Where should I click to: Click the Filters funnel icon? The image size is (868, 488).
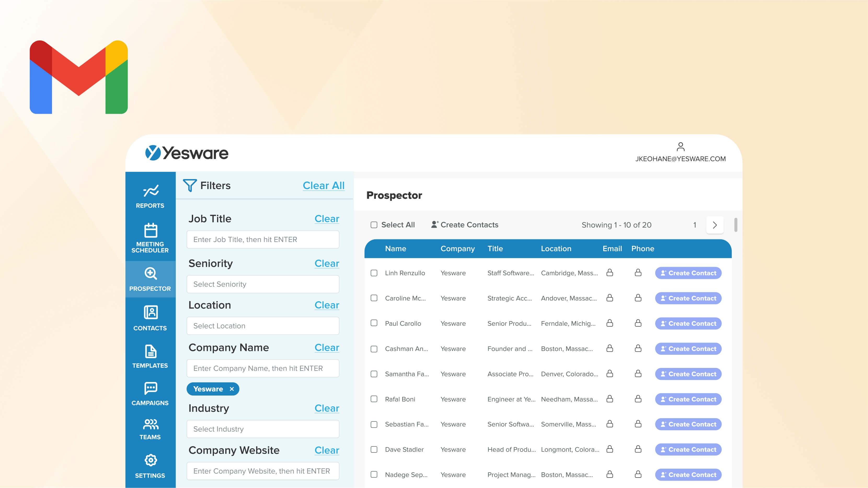pos(190,185)
